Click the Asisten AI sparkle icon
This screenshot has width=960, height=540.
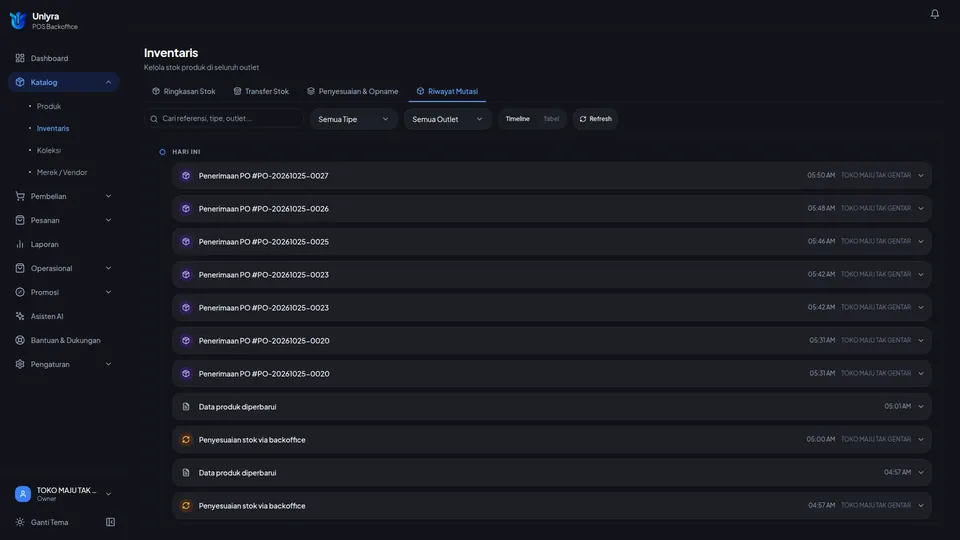point(20,316)
